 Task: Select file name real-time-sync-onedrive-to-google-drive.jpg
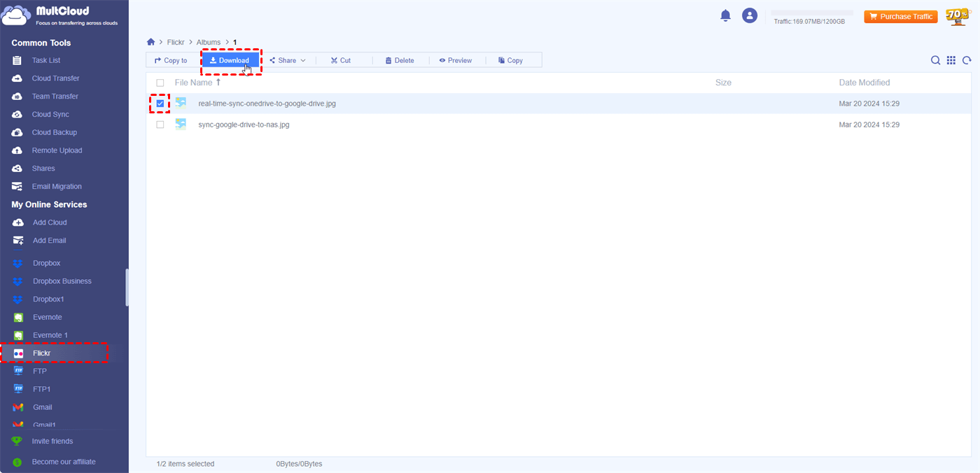(x=267, y=104)
